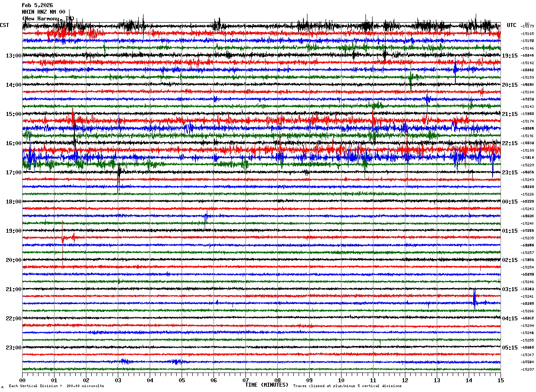
Task: Click the 21:15 UTC time label
Action: click(x=510, y=114)
